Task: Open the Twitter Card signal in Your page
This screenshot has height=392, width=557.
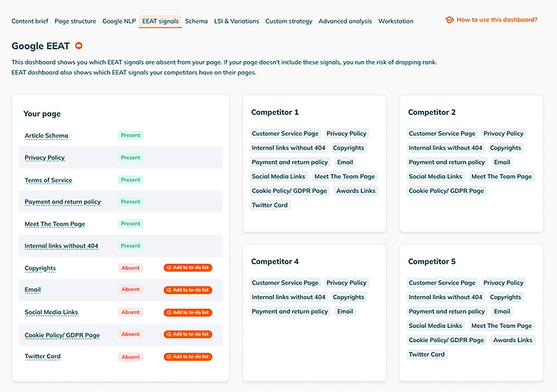Action: 42,356
